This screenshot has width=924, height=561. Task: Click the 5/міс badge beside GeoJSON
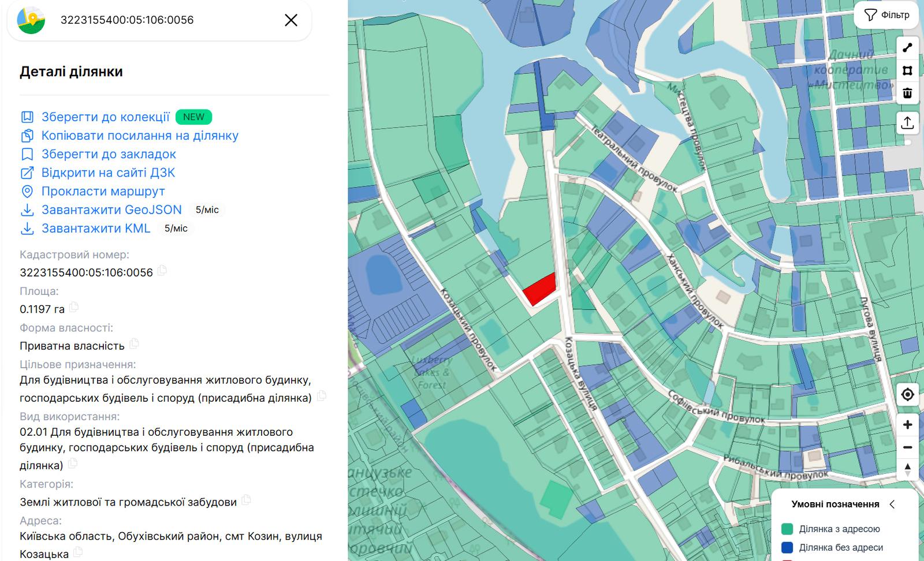pos(207,210)
